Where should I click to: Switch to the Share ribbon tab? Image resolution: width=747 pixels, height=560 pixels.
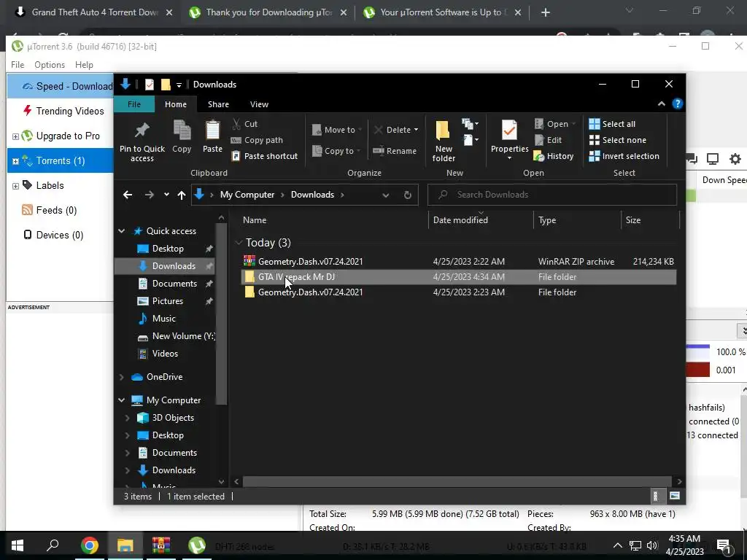[x=218, y=104]
